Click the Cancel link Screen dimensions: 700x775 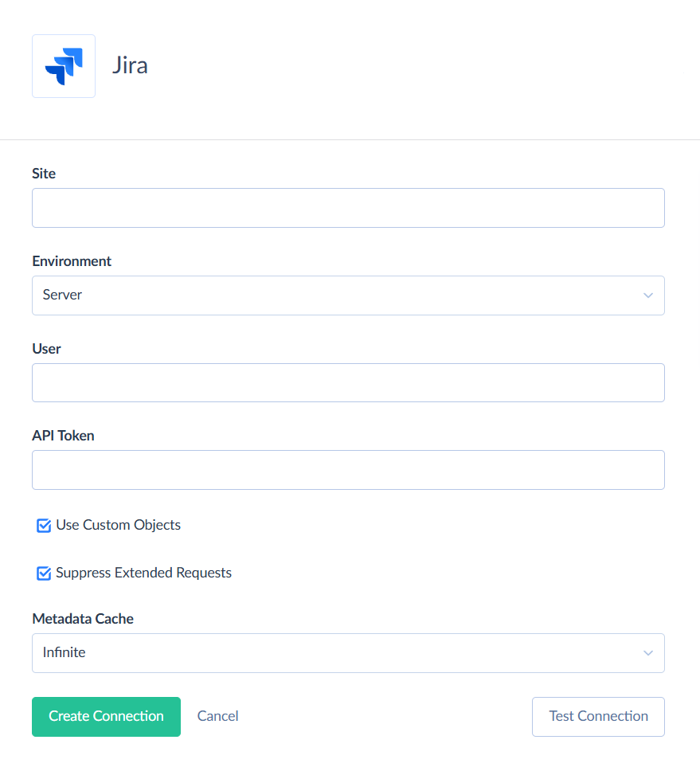click(217, 716)
